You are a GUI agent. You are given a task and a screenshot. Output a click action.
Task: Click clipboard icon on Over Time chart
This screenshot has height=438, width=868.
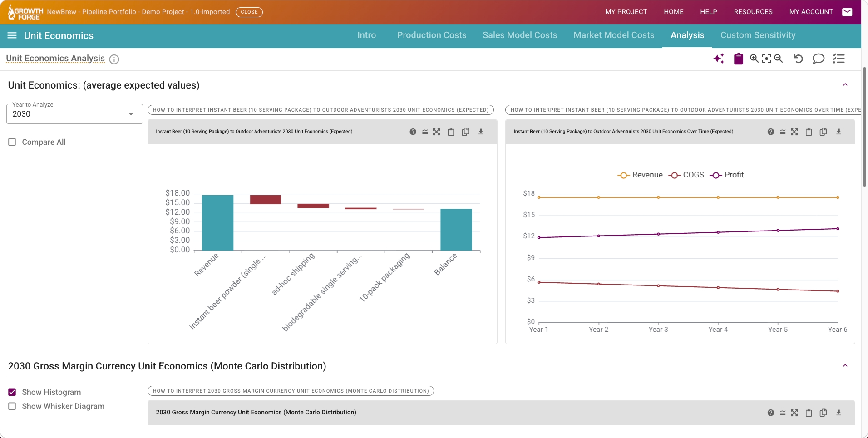coord(809,132)
